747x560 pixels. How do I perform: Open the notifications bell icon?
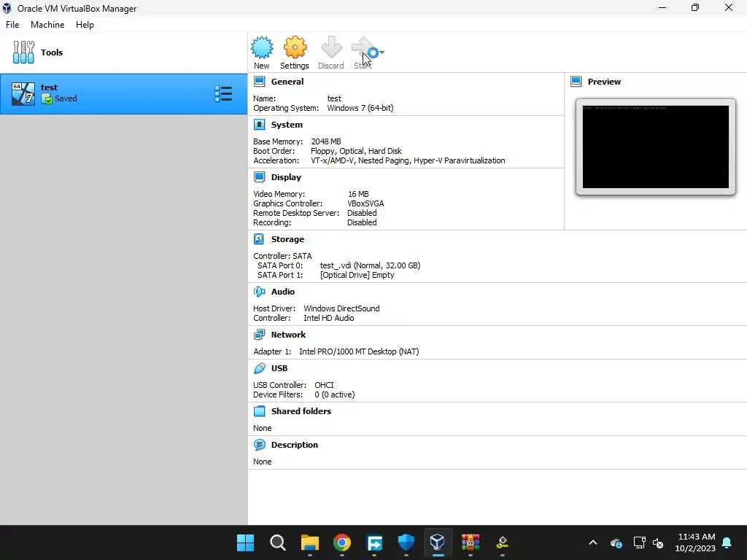tap(727, 542)
